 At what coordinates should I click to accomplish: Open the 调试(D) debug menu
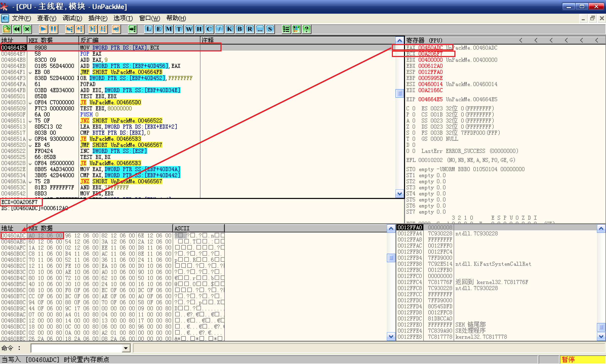(x=72, y=18)
